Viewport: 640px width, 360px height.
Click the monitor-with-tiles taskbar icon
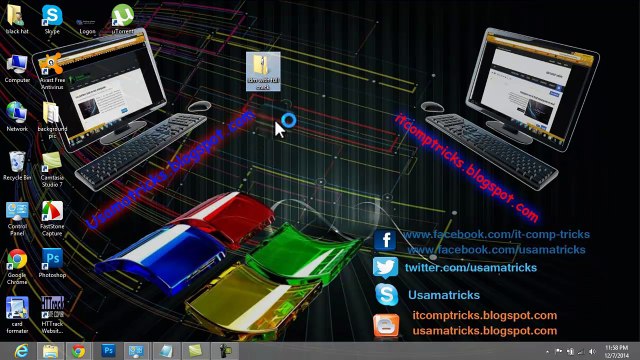[x=136, y=351]
